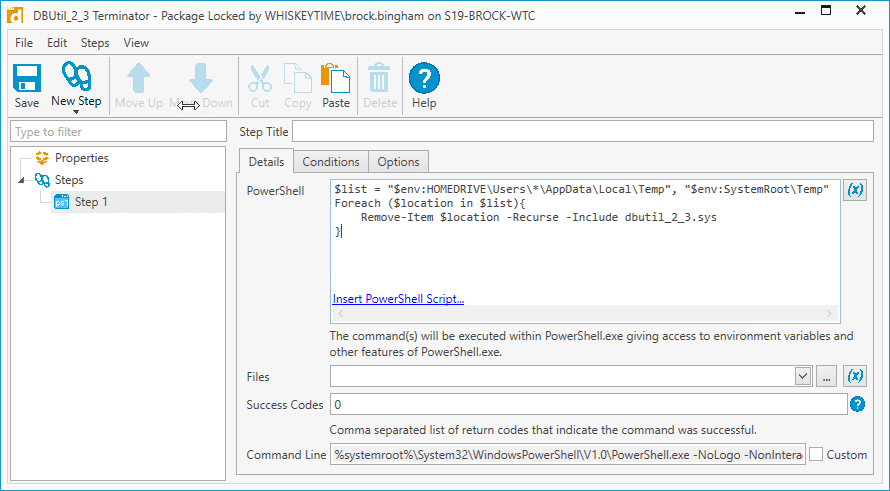The image size is (890, 491).
Task: Select Step 1 in the tree
Action: 91,202
